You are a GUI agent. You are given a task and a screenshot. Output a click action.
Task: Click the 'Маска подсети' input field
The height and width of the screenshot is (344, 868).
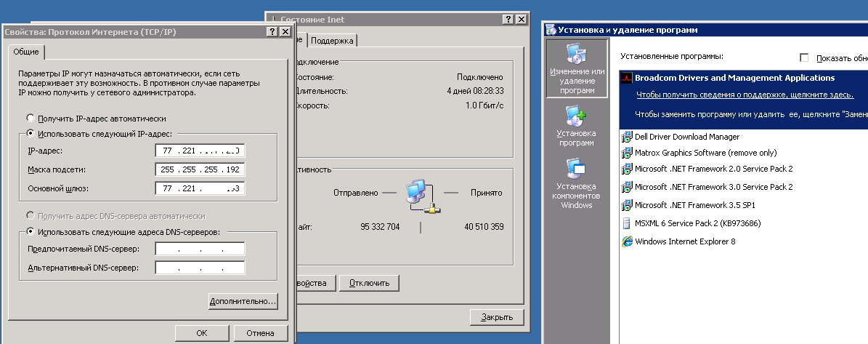pos(200,169)
